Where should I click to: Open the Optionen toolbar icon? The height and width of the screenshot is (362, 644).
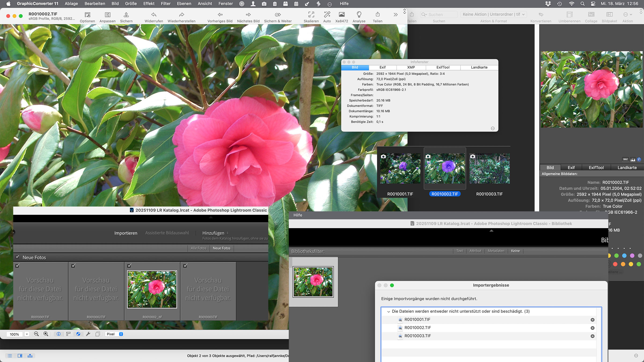pos(87,15)
